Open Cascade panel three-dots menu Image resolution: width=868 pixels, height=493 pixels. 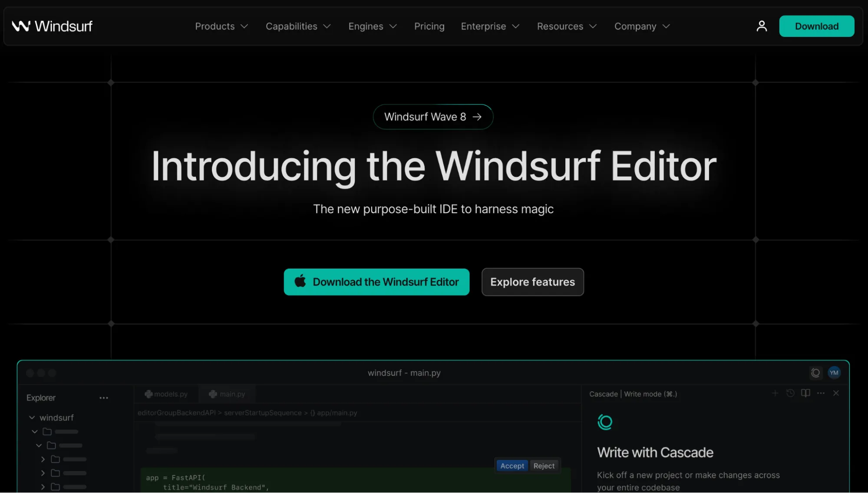point(821,393)
